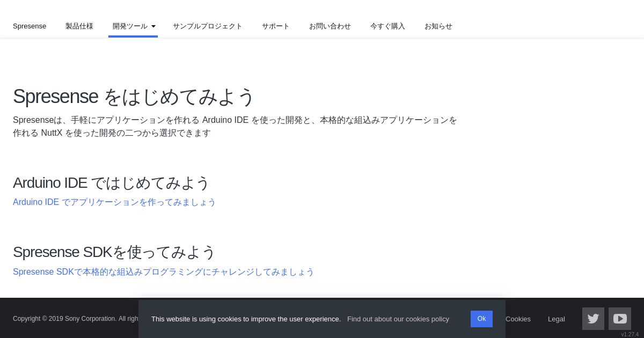Open the お問い合わせ navigation item
The image size is (644, 338).
330,26
